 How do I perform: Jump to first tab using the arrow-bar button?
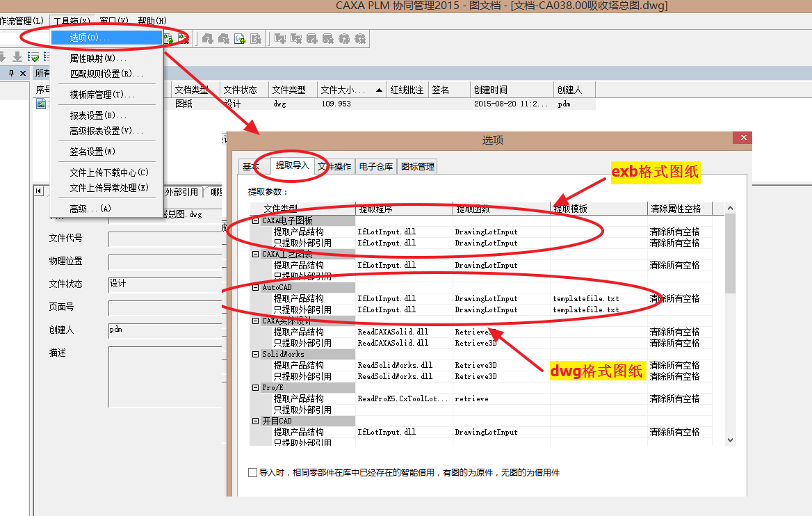pos(38,191)
